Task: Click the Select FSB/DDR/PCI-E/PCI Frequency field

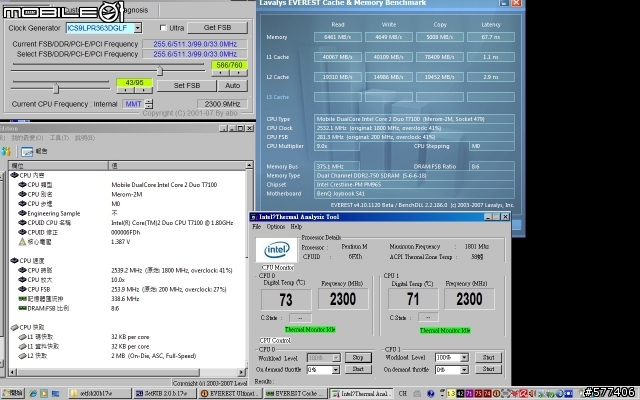Action: click(x=195, y=54)
